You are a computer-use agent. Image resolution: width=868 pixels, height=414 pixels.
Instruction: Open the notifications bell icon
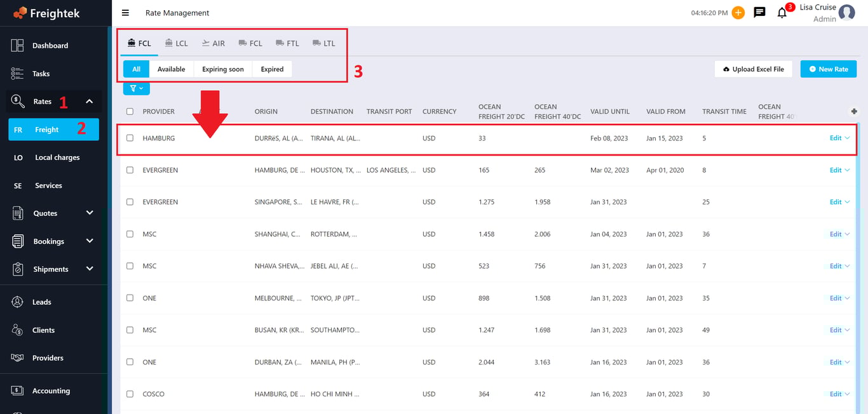pyautogui.click(x=782, y=13)
